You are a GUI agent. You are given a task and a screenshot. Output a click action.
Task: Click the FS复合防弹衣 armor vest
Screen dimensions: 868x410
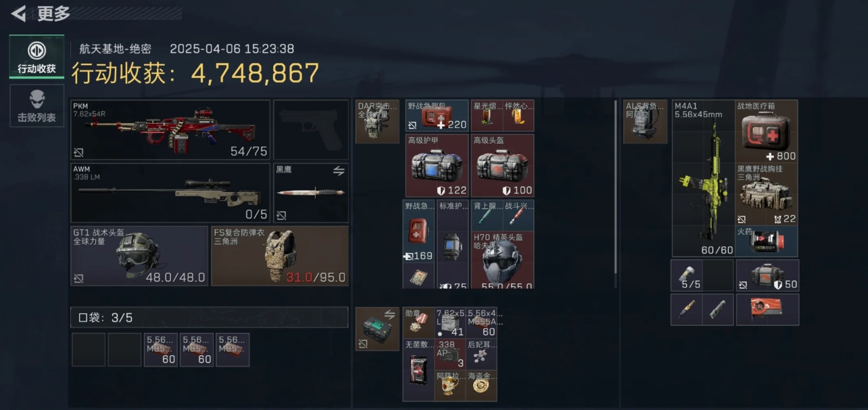280,256
